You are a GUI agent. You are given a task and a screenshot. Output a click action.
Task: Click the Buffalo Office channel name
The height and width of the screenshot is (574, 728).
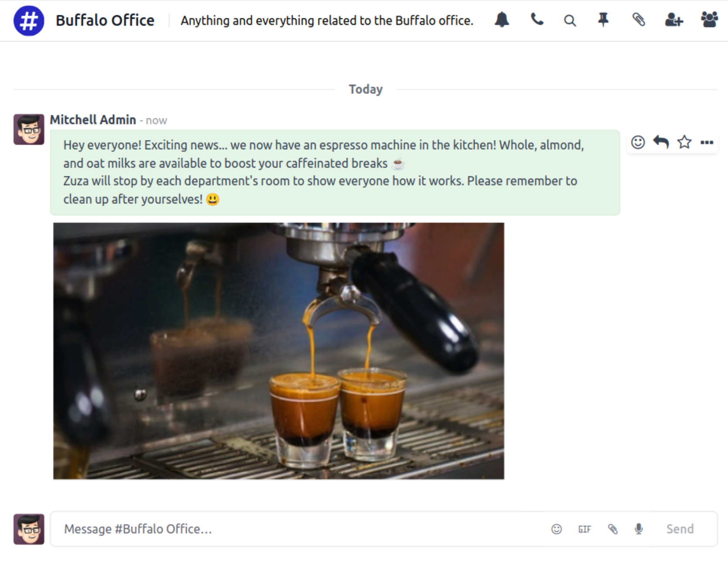[105, 21]
